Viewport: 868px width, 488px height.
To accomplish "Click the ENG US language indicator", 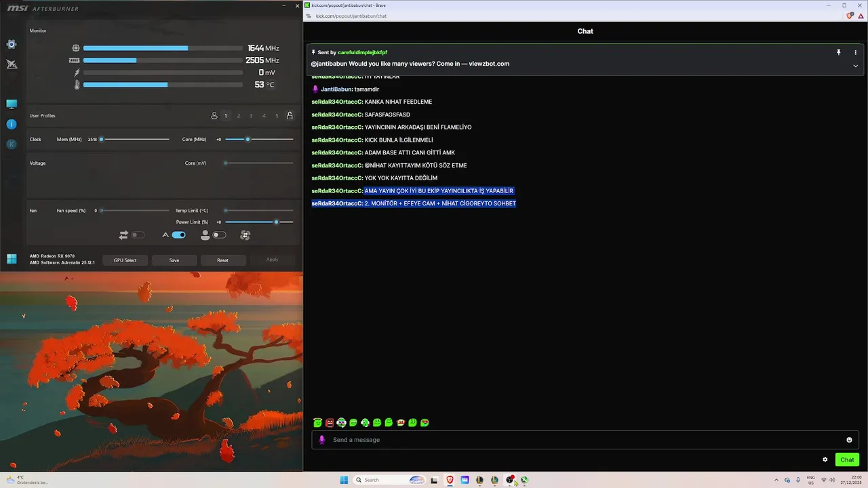I will click(x=810, y=480).
